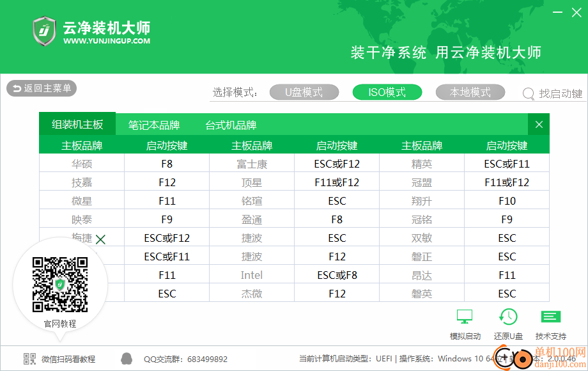Image resolution: width=588 pixels, height=371 pixels.
Task: Minimize the application window
Action: coord(557,12)
